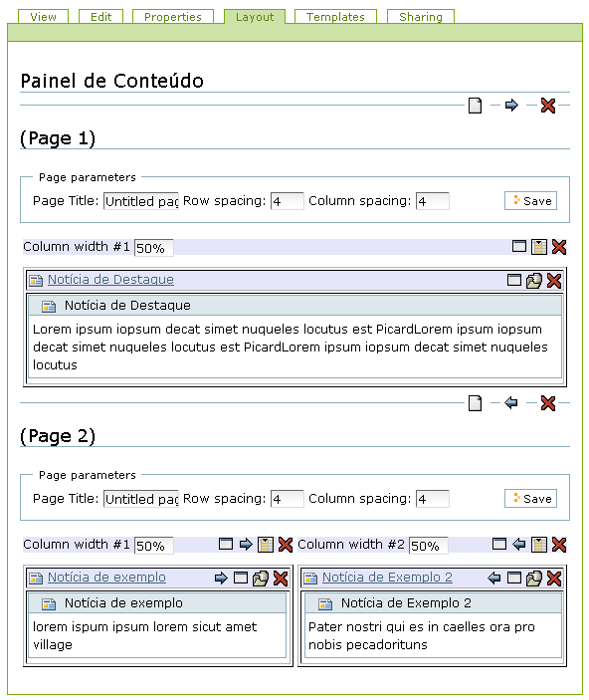Switch to the Templates tab
Image resolution: width=589 pixels, height=700 pixels.
[x=335, y=17]
